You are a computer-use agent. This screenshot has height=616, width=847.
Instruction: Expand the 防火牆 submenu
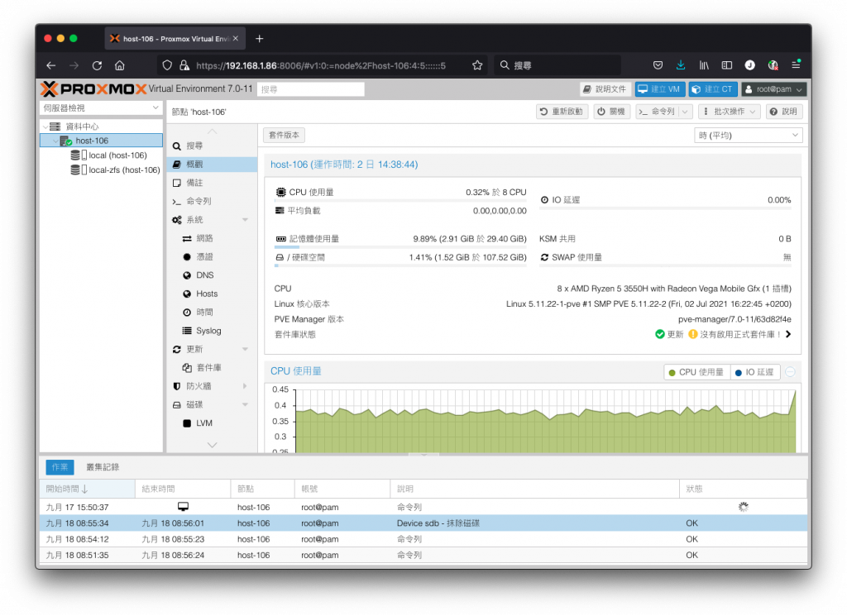click(x=245, y=386)
